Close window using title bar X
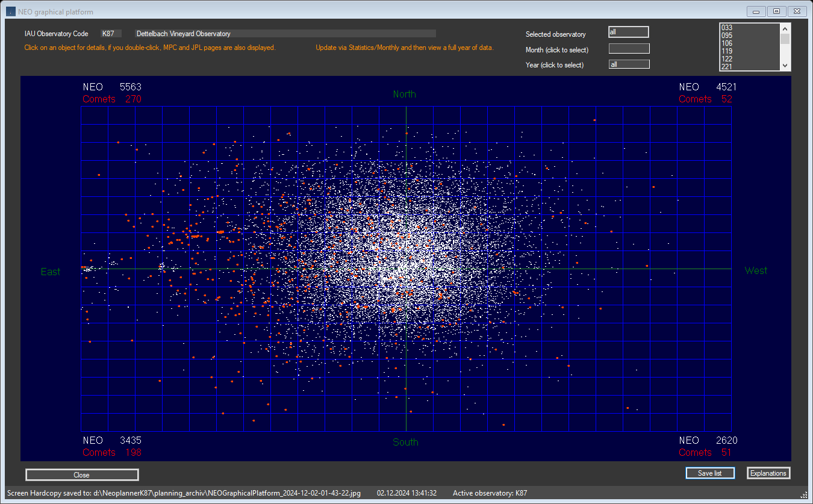The width and height of the screenshot is (813, 504). pos(797,11)
